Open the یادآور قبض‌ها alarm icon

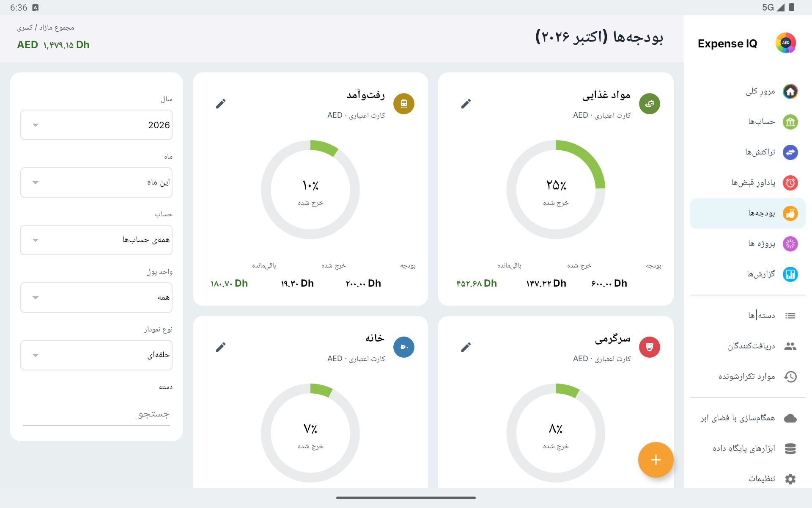[x=790, y=183]
